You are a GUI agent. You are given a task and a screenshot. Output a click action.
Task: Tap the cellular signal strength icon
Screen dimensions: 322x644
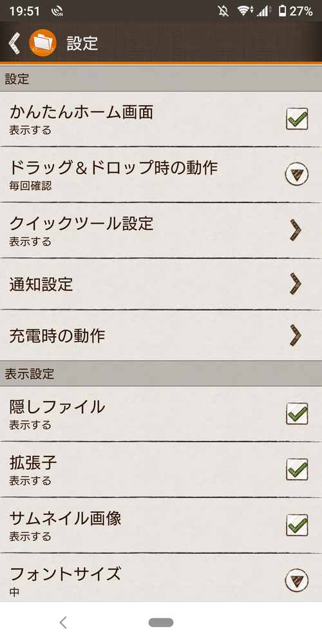[x=263, y=11]
